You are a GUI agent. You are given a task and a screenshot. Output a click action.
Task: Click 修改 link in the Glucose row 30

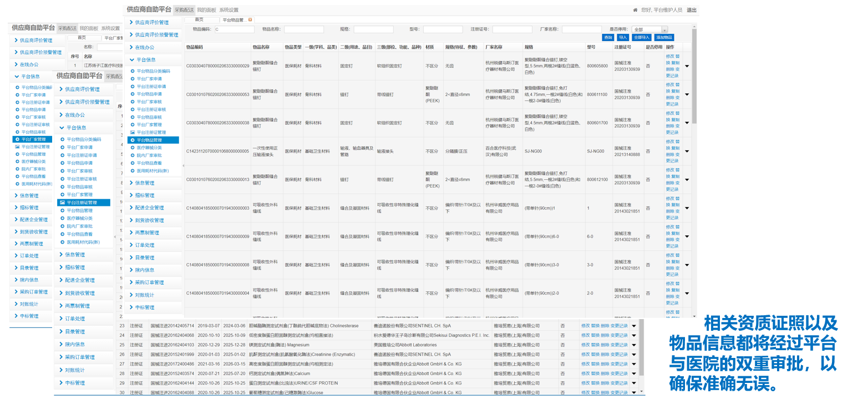[585, 393]
